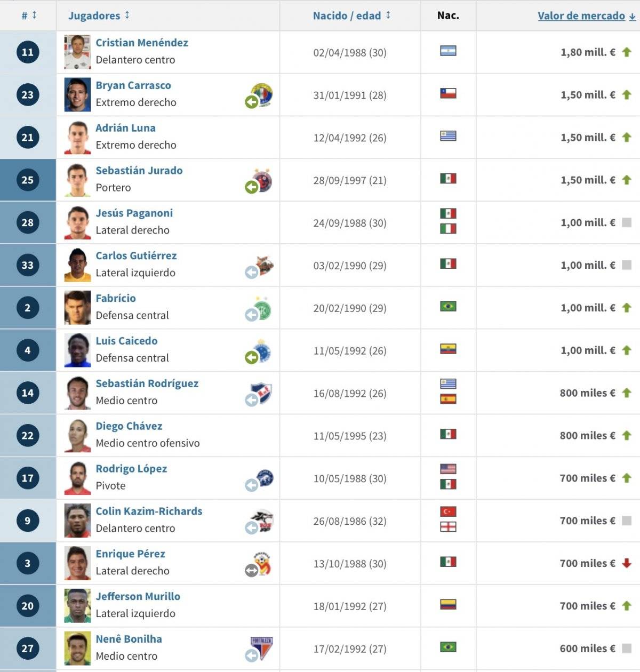This screenshot has width=640, height=672.
Task: Click Diego Chávez's player photo
Action: pyautogui.click(x=77, y=436)
